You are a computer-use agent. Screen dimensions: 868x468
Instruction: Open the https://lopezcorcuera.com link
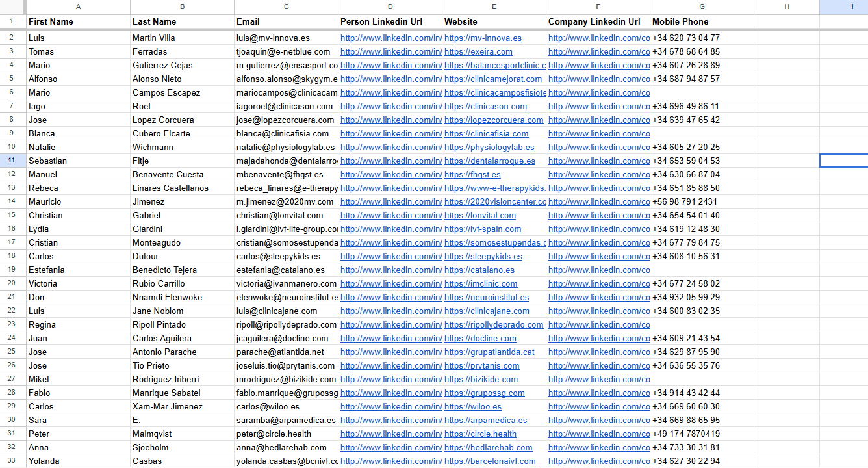[x=494, y=120]
